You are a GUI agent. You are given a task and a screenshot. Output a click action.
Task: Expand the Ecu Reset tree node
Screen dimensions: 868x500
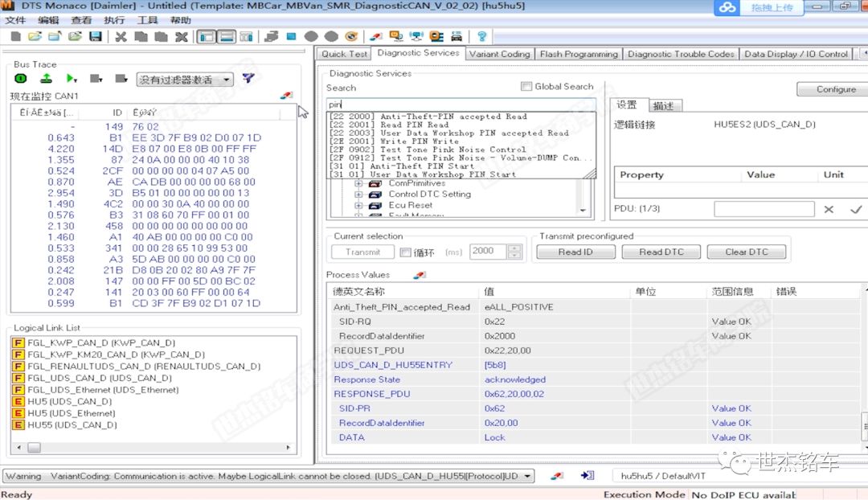pyautogui.click(x=358, y=206)
